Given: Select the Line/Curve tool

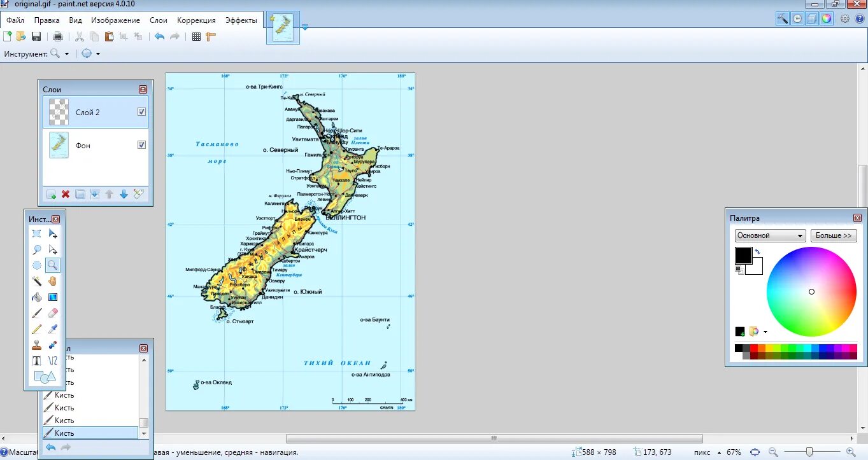Looking at the screenshot, I should tap(53, 361).
